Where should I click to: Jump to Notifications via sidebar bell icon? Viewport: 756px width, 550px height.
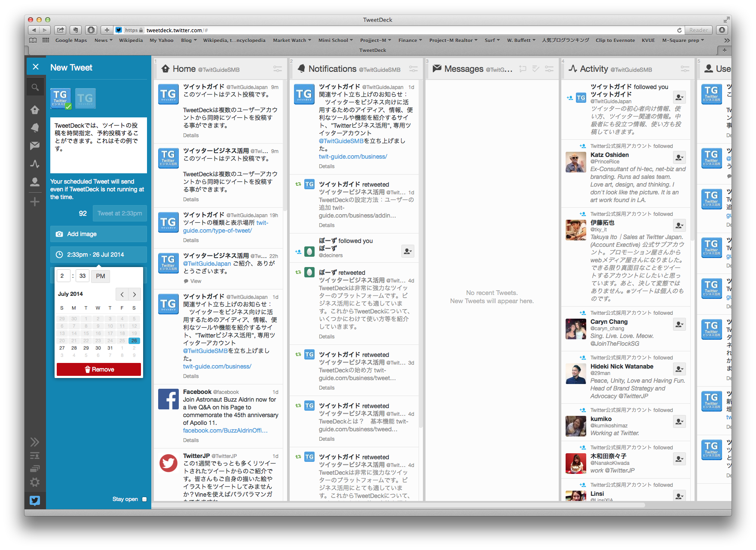[x=35, y=128]
